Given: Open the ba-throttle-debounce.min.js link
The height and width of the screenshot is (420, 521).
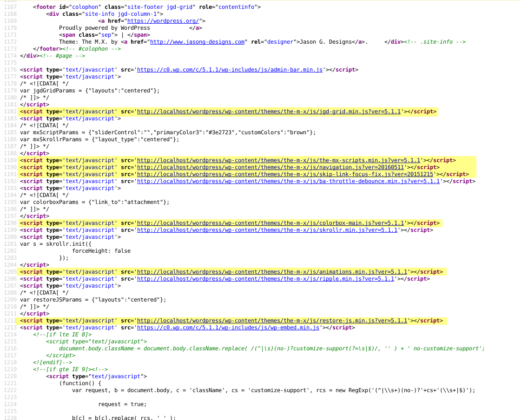Looking at the screenshot, I should click(x=289, y=181).
